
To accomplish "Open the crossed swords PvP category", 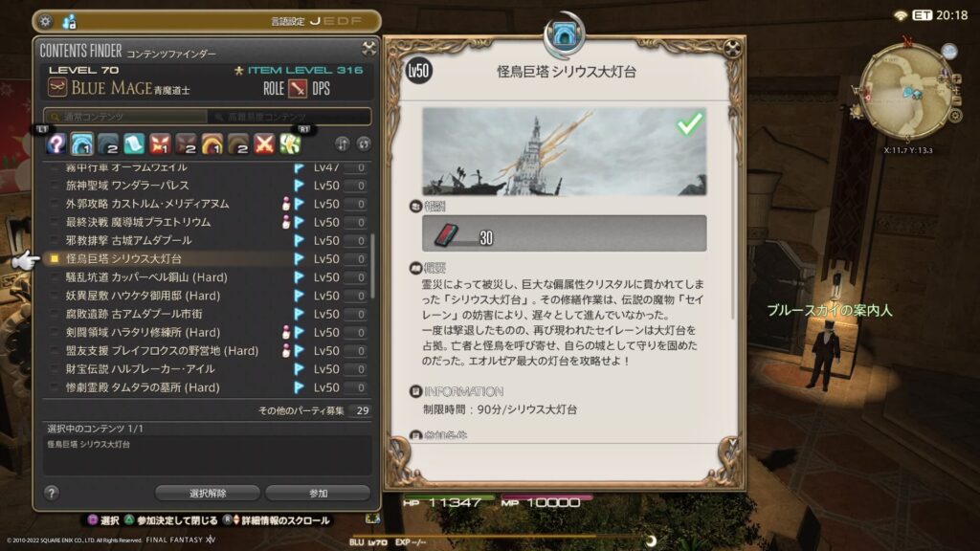I will tap(264, 144).
